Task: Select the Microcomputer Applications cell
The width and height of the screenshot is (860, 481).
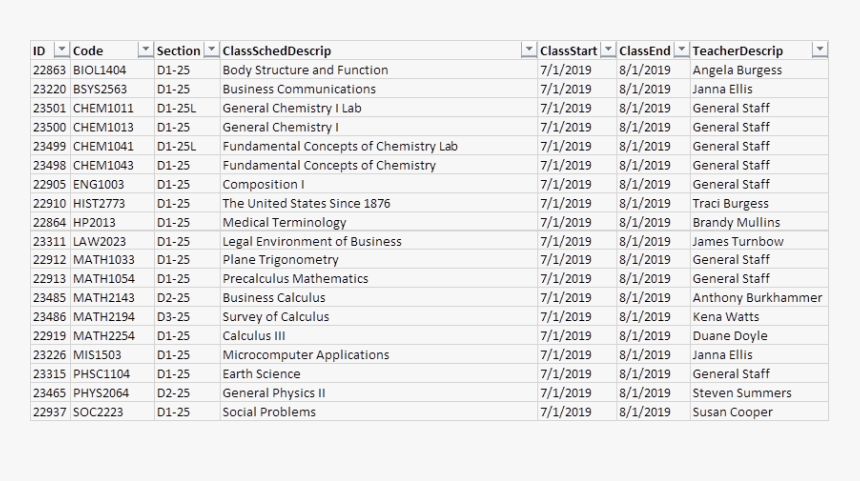Action: (x=305, y=355)
